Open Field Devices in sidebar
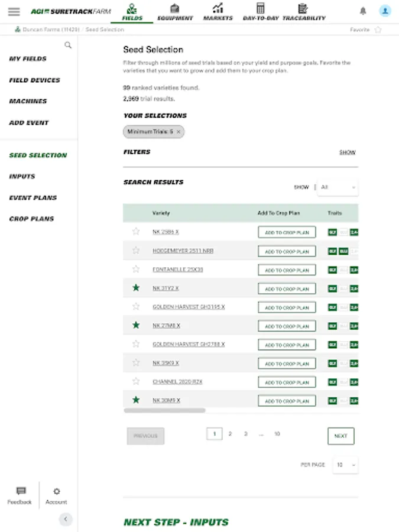Image resolution: width=399 pixels, height=532 pixels. click(35, 80)
